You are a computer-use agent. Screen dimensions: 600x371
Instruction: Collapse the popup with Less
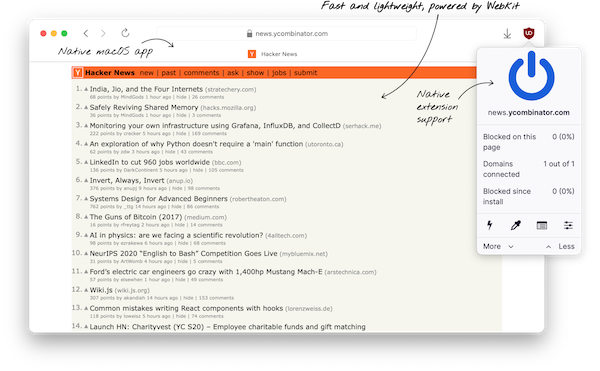(560, 246)
